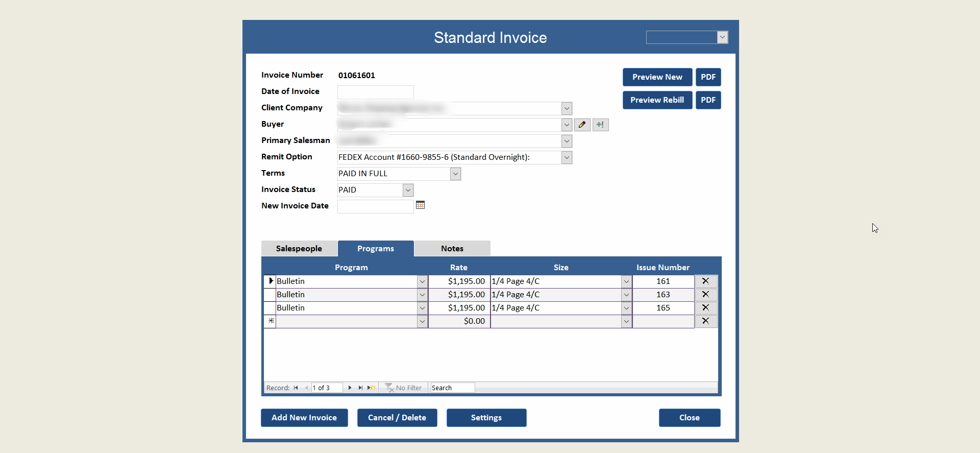980x453 pixels.
Task: Click the Close button
Action: click(x=690, y=418)
